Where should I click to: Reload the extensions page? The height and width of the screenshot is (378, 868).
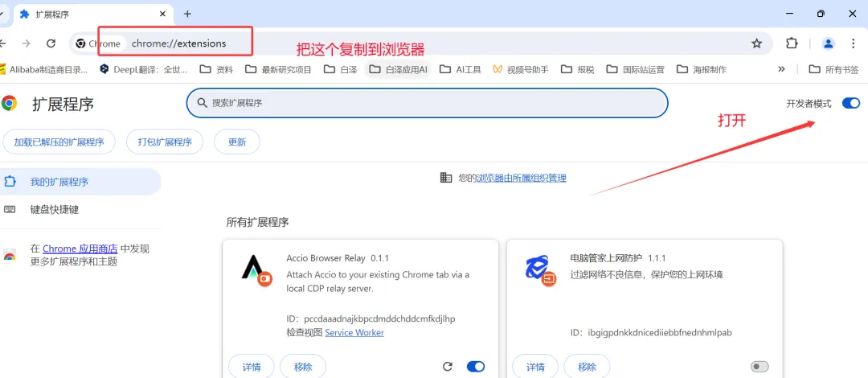[x=51, y=43]
